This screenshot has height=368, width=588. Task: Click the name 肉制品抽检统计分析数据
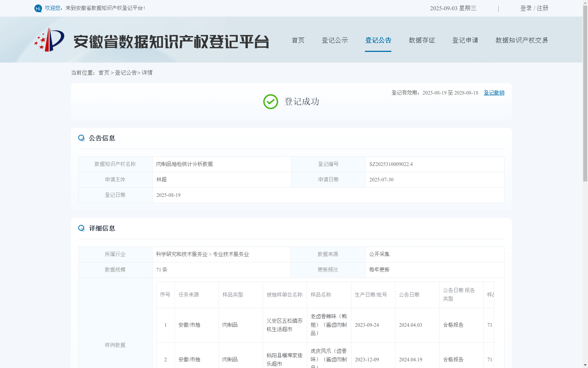pos(184,164)
